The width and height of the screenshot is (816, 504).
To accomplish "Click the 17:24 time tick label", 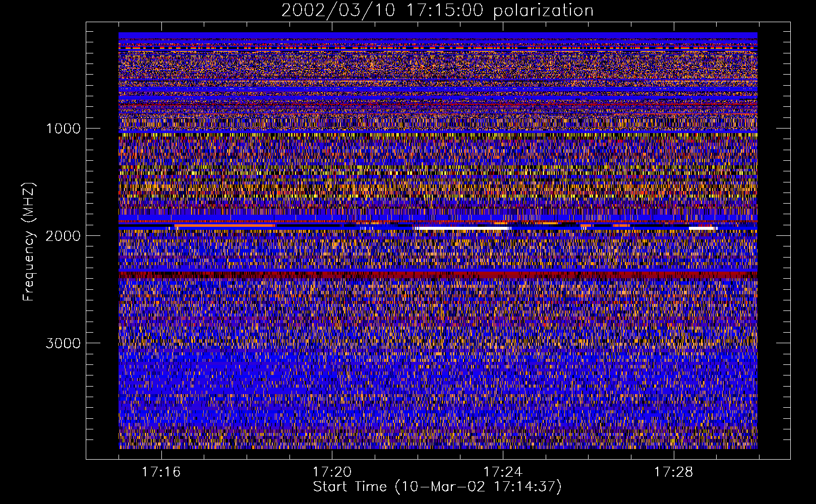I will click(503, 472).
